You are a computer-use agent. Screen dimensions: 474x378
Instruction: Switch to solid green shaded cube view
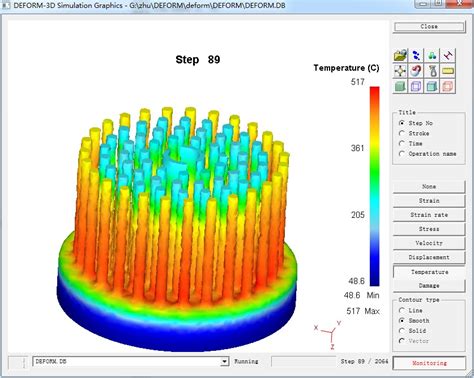[400, 87]
